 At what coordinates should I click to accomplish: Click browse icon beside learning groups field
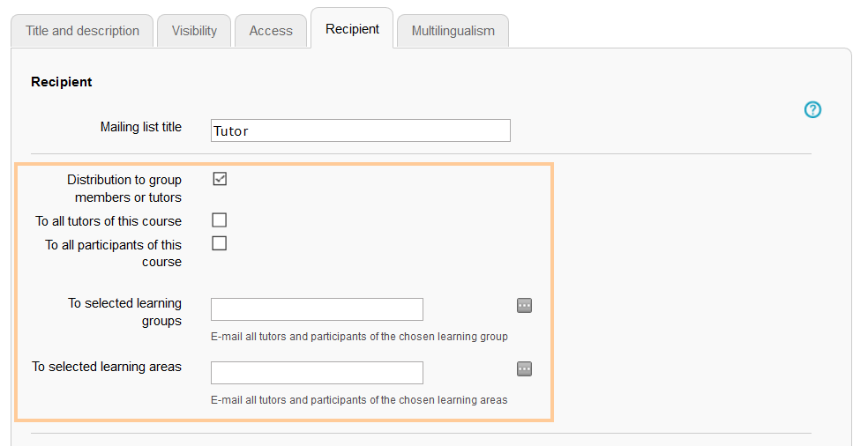(524, 306)
